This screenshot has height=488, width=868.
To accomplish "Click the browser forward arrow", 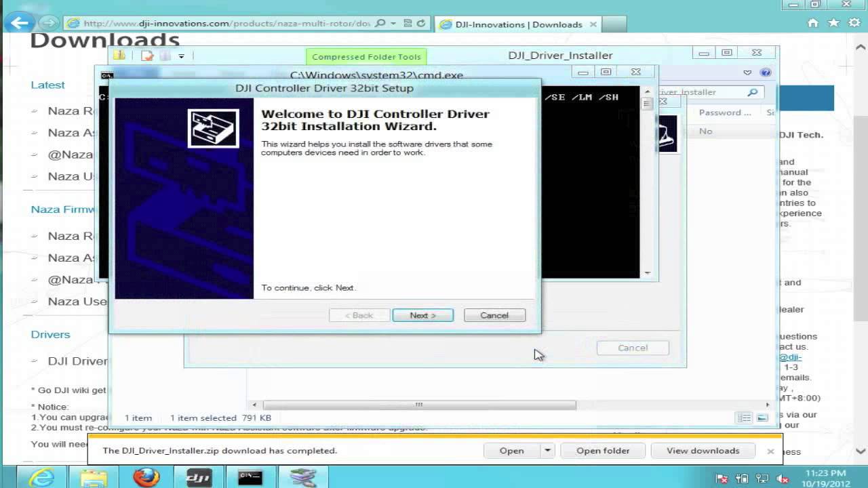I will [x=49, y=23].
